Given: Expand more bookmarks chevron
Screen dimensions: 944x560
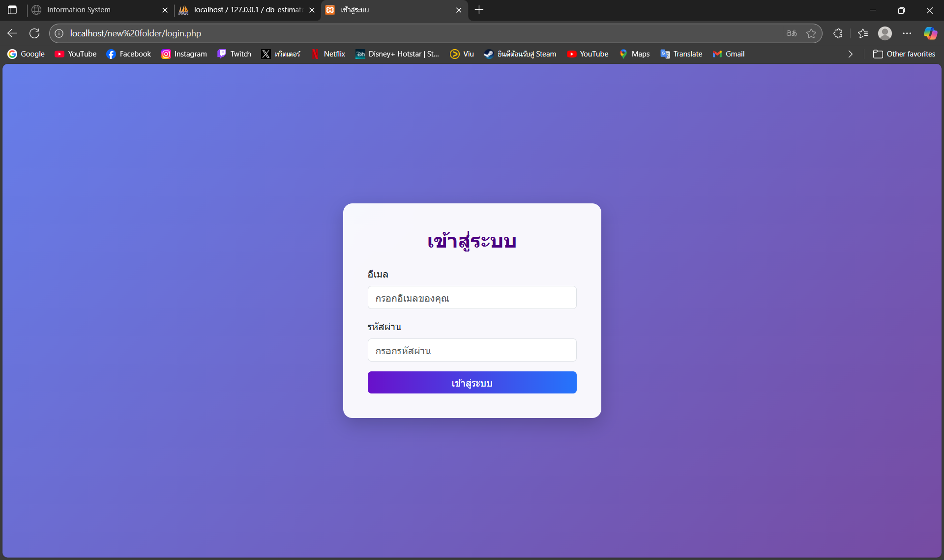Looking at the screenshot, I should 850,54.
